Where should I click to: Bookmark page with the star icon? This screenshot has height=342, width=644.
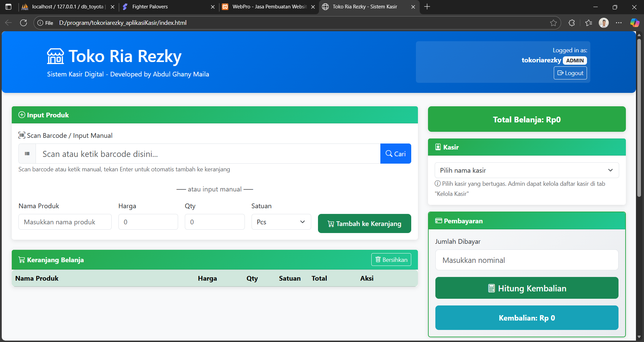(x=553, y=23)
